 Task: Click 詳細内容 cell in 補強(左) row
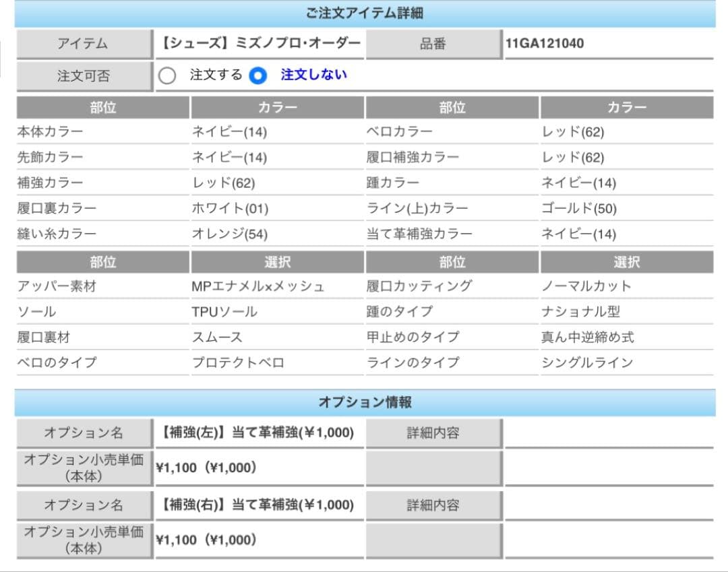tap(433, 433)
